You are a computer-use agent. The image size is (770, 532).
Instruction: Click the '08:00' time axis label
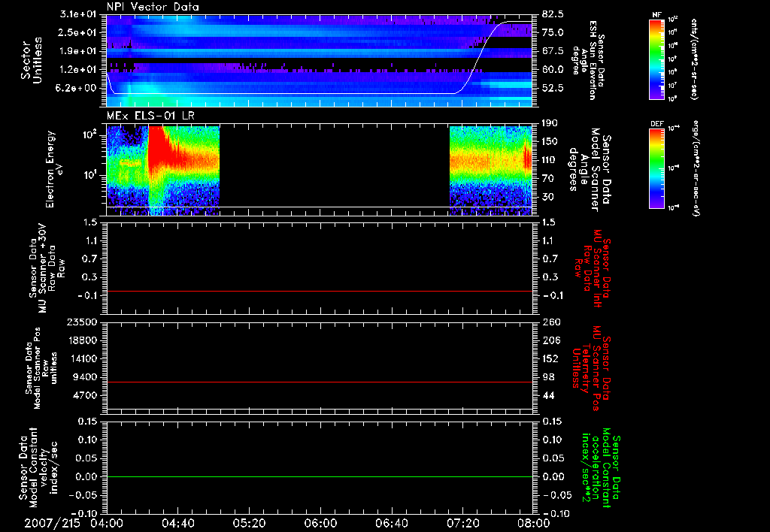click(534, 523)
